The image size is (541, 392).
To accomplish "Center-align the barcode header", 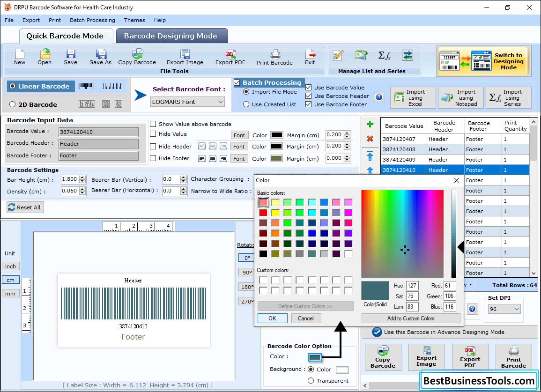I will click(213, 146).
